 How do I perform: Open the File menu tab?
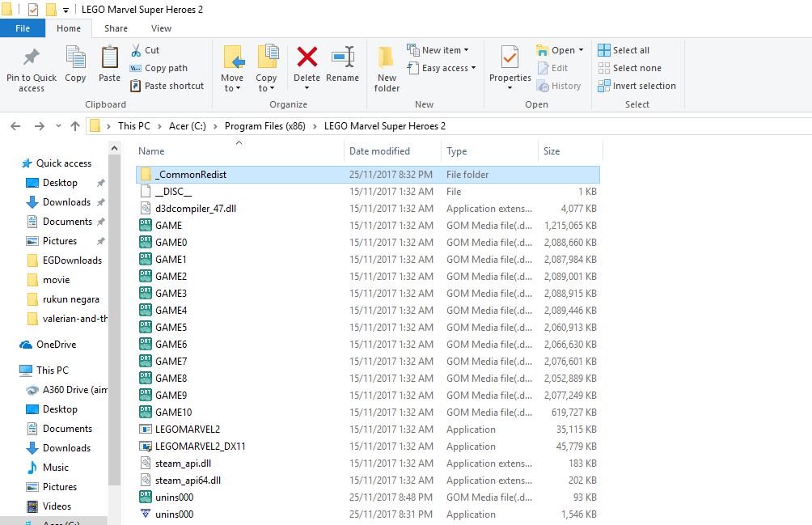23,28
